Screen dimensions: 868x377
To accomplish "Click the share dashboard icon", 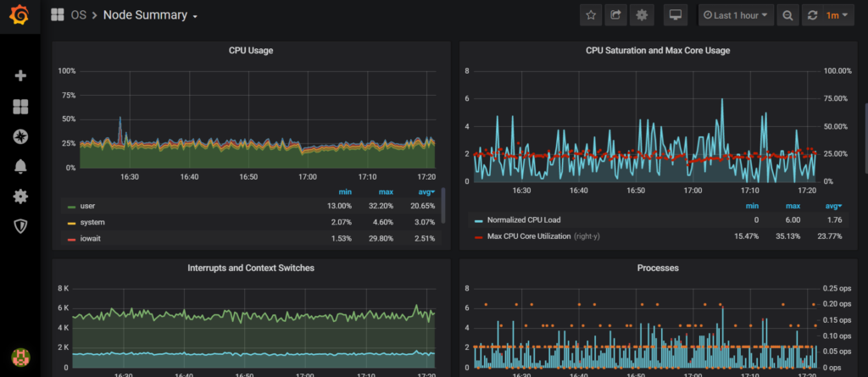I will 616,15.
